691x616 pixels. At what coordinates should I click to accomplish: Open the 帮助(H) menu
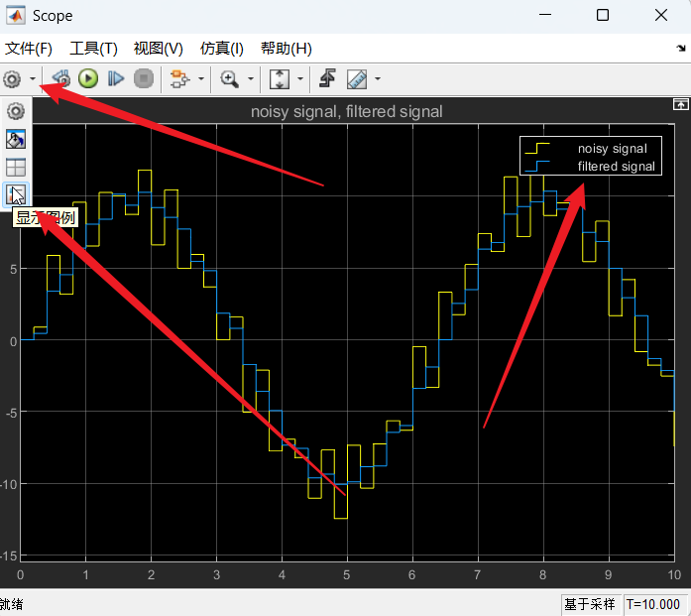286,48
